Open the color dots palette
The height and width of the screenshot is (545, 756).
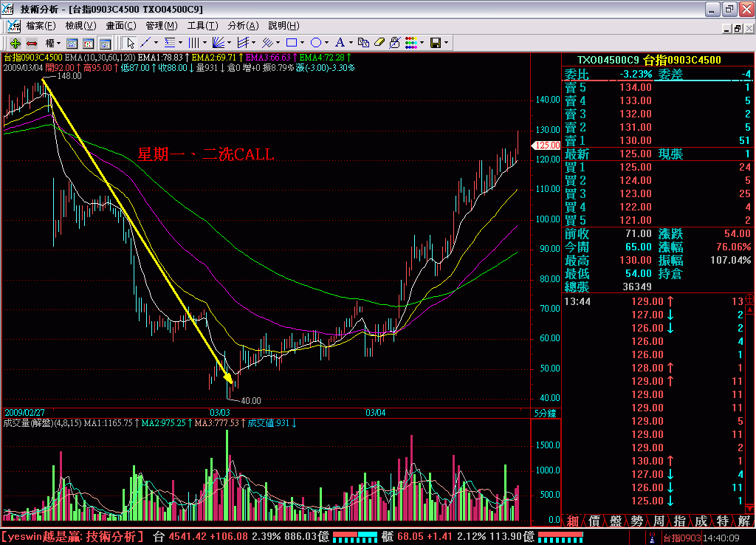(x=411, y=43)
